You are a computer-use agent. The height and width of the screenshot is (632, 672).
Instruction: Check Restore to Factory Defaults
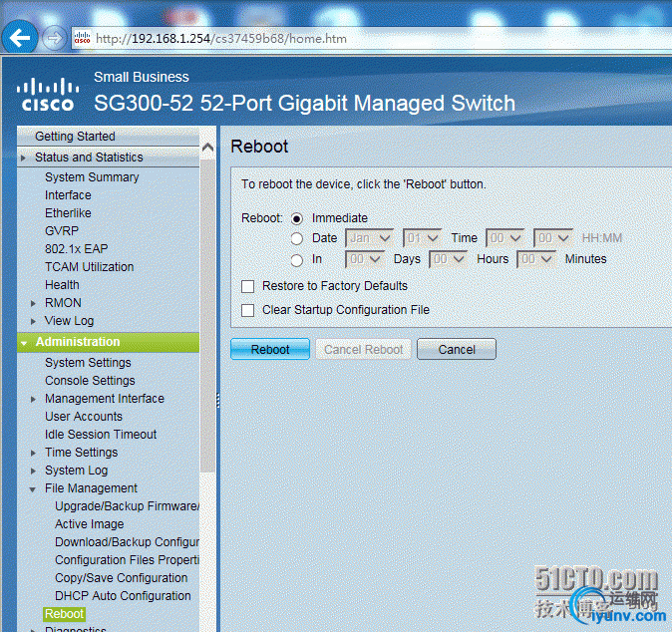[247, 286]
